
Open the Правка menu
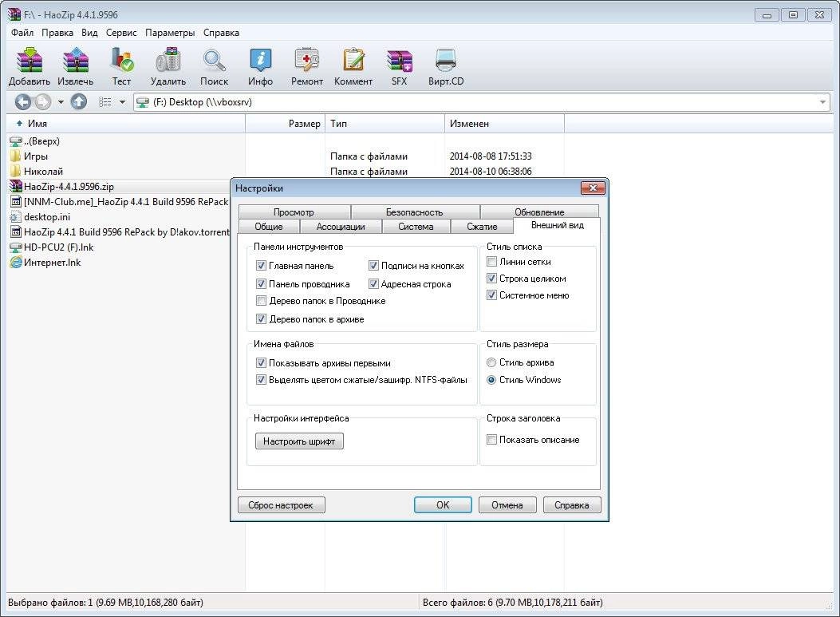coord(57,33)
